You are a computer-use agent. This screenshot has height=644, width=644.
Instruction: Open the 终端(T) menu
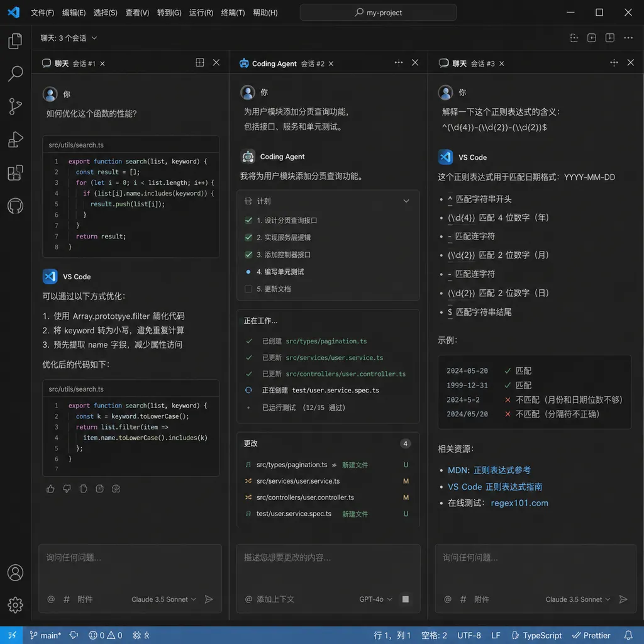233,13
